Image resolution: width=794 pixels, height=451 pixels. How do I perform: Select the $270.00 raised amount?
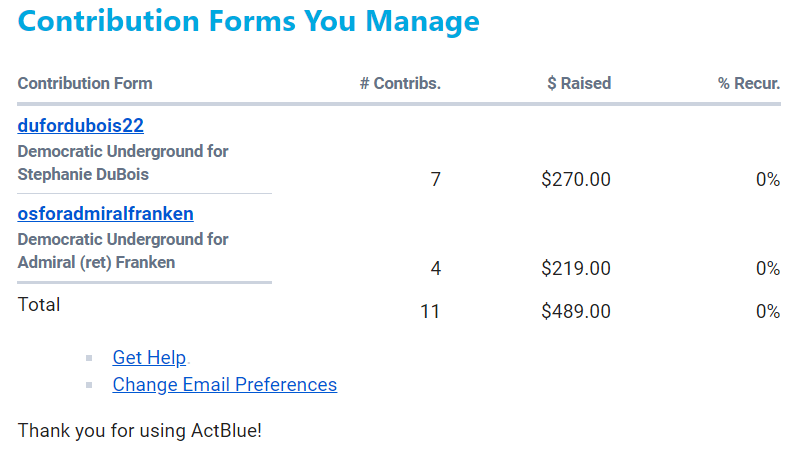575,180
